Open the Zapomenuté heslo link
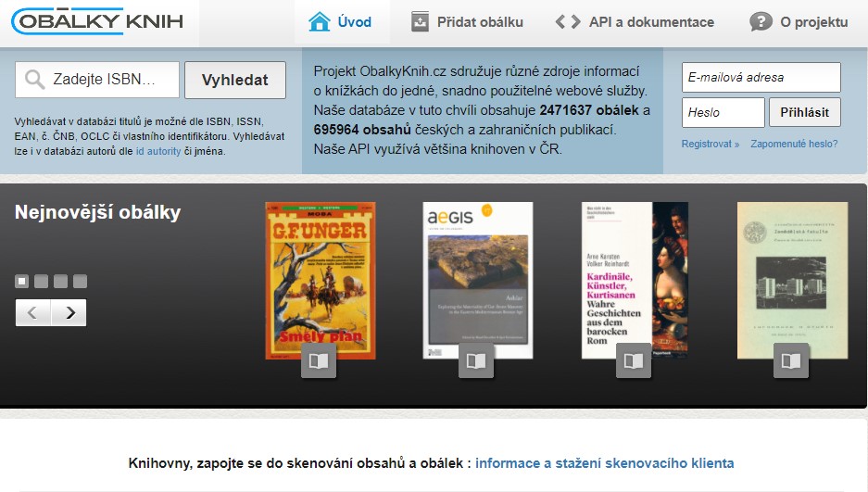This screenshot has height=492, width=868. (794, 144)
